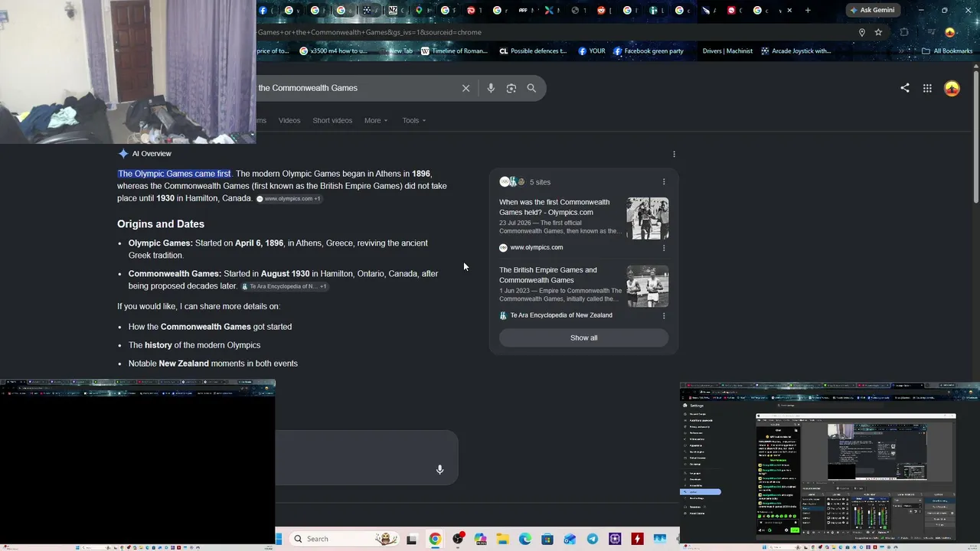Viewport: 980px width, 551px height.
Task: Open Microsoft 365 Copilot from the taskbar
Action: click(480, 540)
